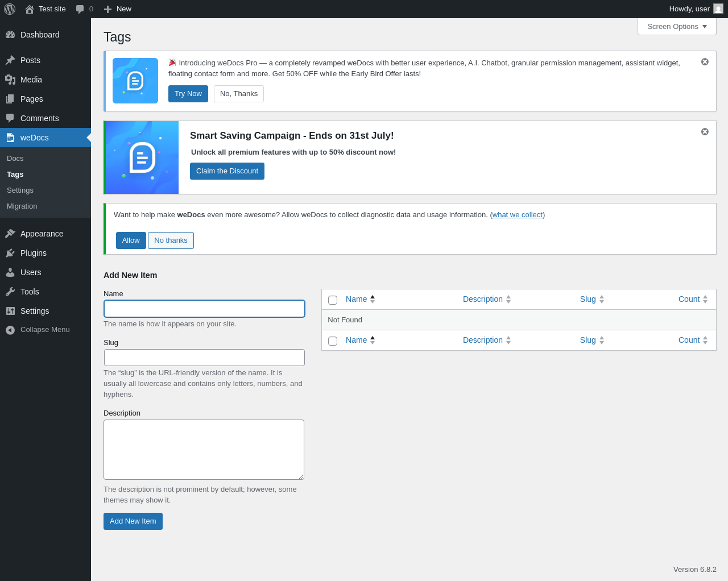728x581 pixels.
Task: Dismiss the Smart Saving Campaign banner
Action: pos(705,131)
